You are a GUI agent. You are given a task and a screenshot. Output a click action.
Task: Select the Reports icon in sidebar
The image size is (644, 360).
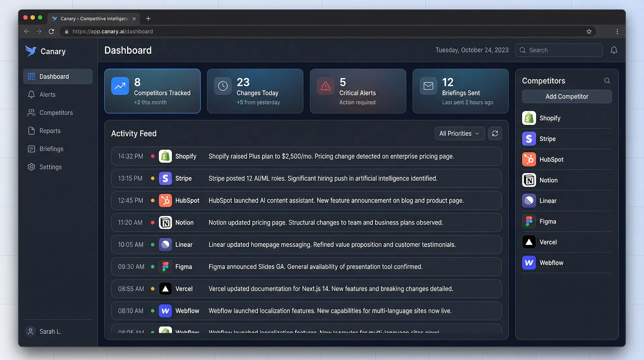tap(31, 131)
